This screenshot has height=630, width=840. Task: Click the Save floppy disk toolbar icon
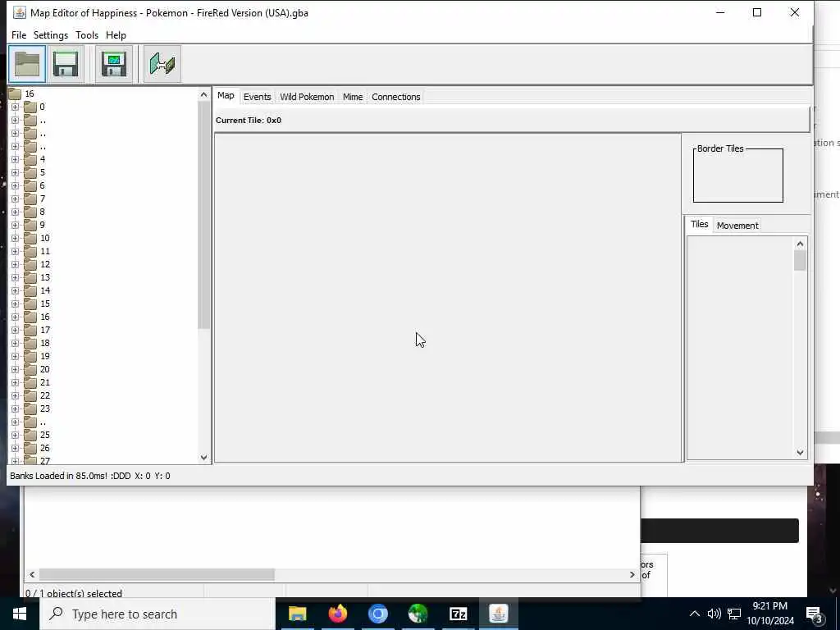[66, 64]
